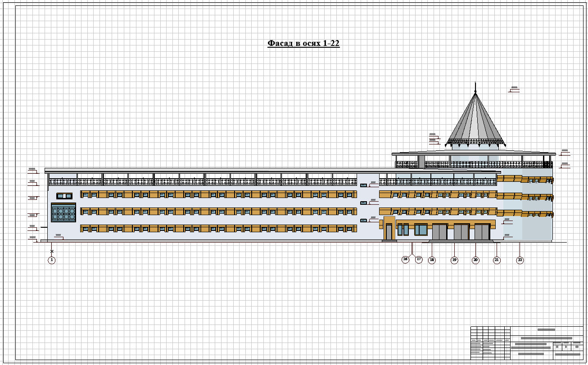Select the elevation mark beside the spire top

(x=514, y=89)
